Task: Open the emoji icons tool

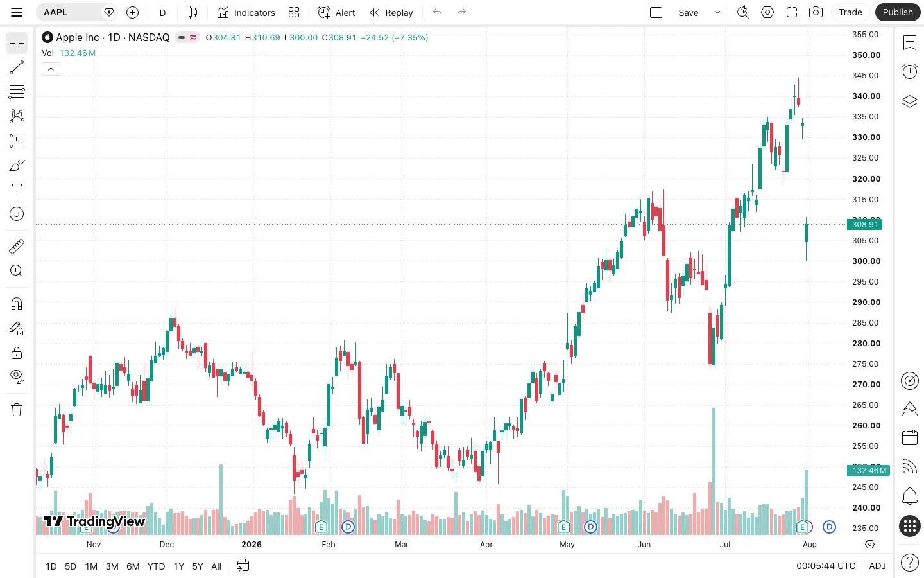Action: (x=17, y=214)
